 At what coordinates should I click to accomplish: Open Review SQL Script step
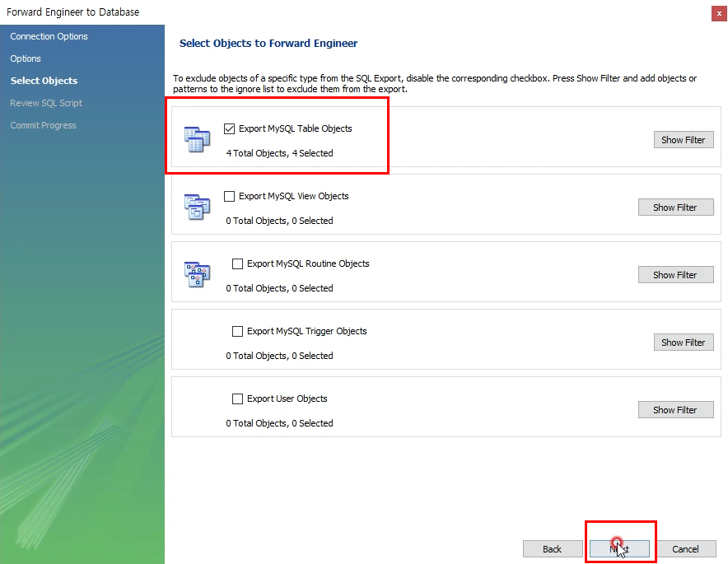point(46,103)
